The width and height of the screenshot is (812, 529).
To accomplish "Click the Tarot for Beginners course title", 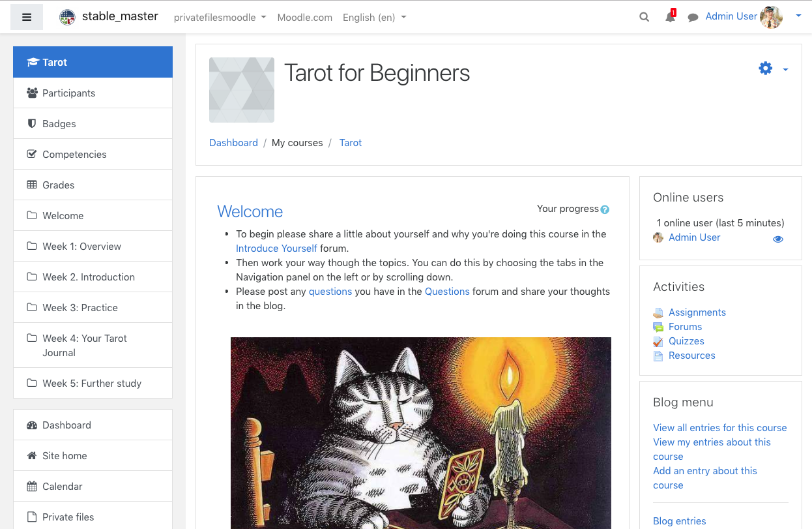I will [x=377, y=73].
